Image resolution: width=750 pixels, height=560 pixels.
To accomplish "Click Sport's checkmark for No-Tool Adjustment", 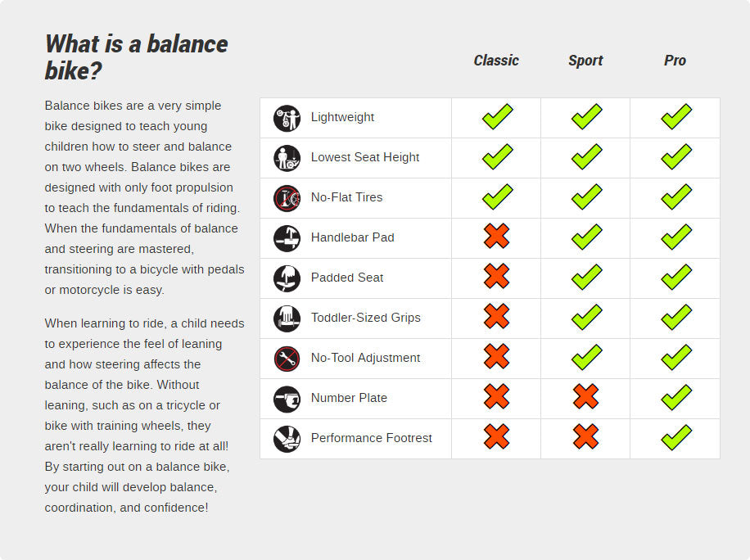I will (586, 358).
